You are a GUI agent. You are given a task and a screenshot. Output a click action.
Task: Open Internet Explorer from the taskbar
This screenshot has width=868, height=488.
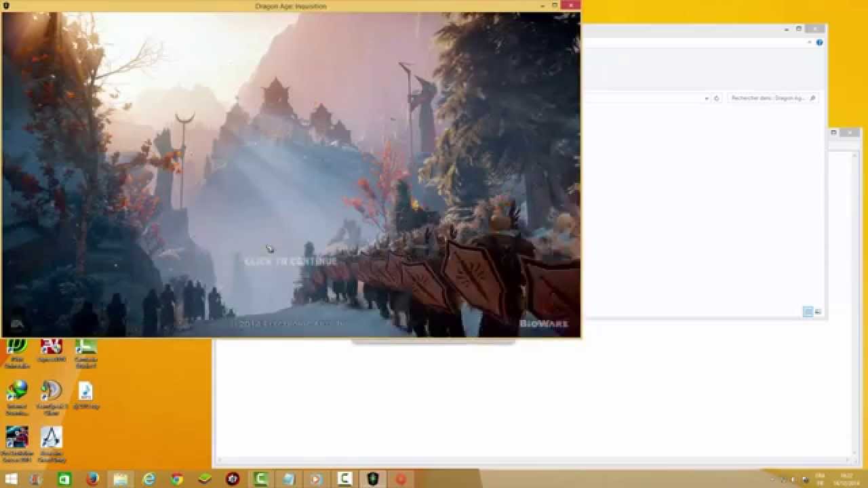tap(149, 479)
